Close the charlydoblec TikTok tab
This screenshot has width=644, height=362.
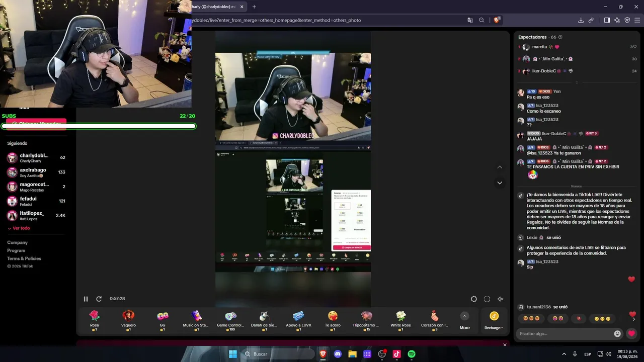[242, 7]
